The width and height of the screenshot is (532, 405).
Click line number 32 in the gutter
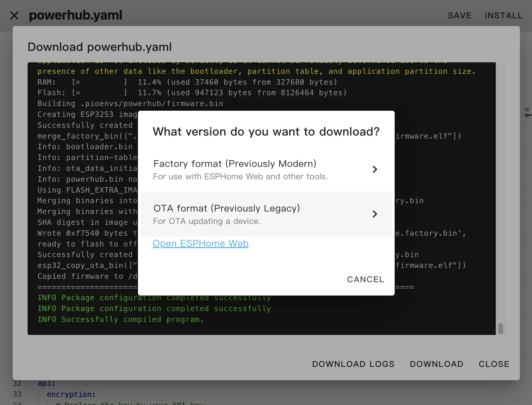pyautogui.click(x=17, y=383)
